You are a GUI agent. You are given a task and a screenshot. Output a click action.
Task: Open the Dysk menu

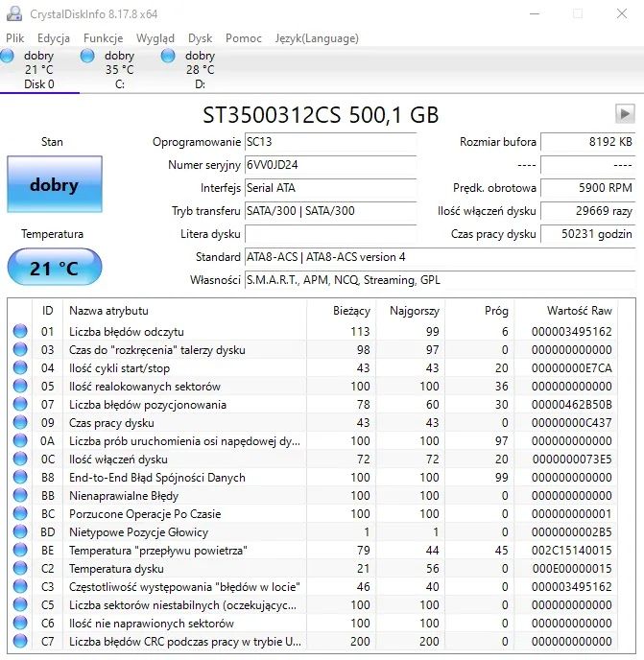[x=200, y=38]
